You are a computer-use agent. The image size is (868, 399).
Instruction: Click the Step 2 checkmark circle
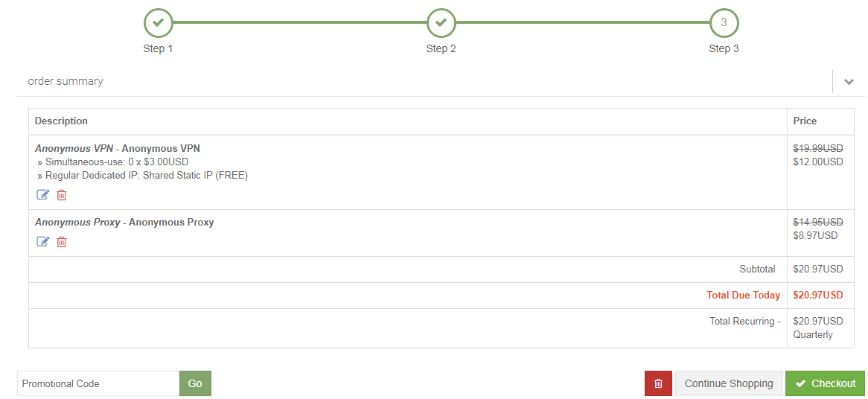click(x=441, y=23)
